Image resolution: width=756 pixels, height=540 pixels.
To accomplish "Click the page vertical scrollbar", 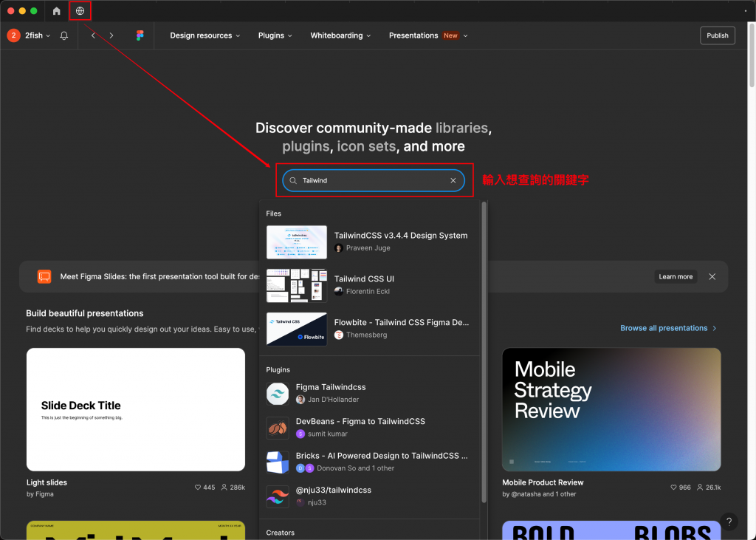I will coord(752,55).
